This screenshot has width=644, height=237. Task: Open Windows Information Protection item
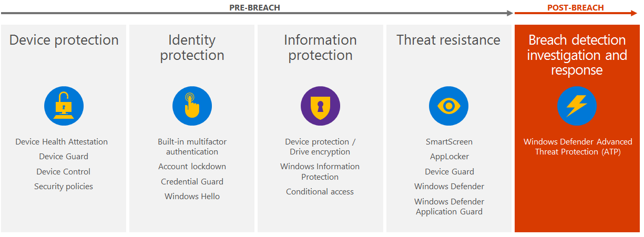click(320, 172)
